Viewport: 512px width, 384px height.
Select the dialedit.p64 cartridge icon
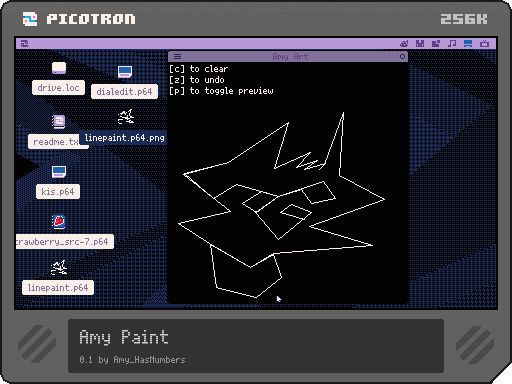[125, 71]
